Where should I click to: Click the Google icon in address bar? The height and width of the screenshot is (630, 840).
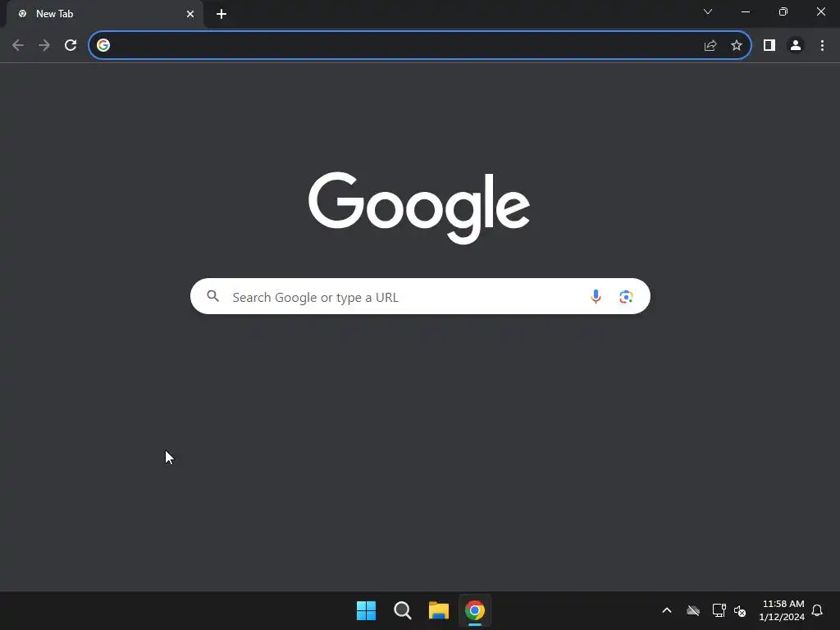(103, 45)
